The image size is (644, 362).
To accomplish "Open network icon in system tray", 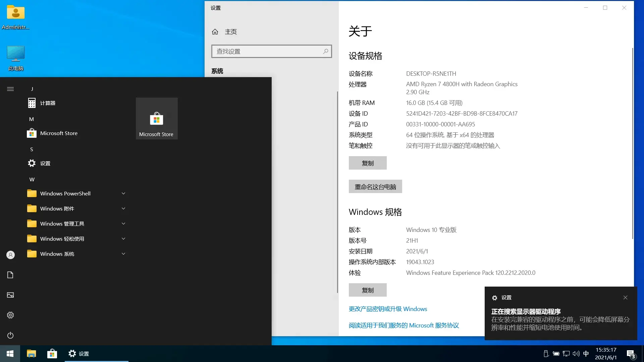I will point(566,354).
